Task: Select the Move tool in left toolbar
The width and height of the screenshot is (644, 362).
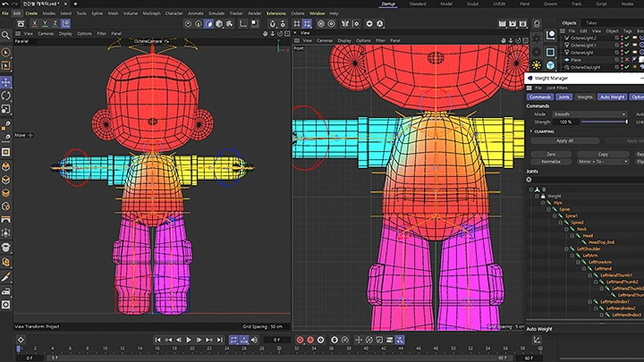Action: [x=5, y=82]
